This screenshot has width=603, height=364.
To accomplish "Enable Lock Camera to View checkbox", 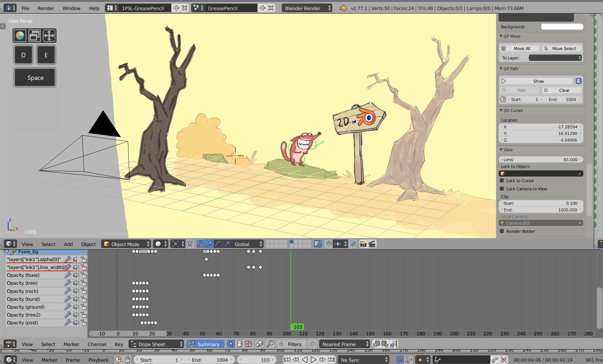I will pos(502,189).
